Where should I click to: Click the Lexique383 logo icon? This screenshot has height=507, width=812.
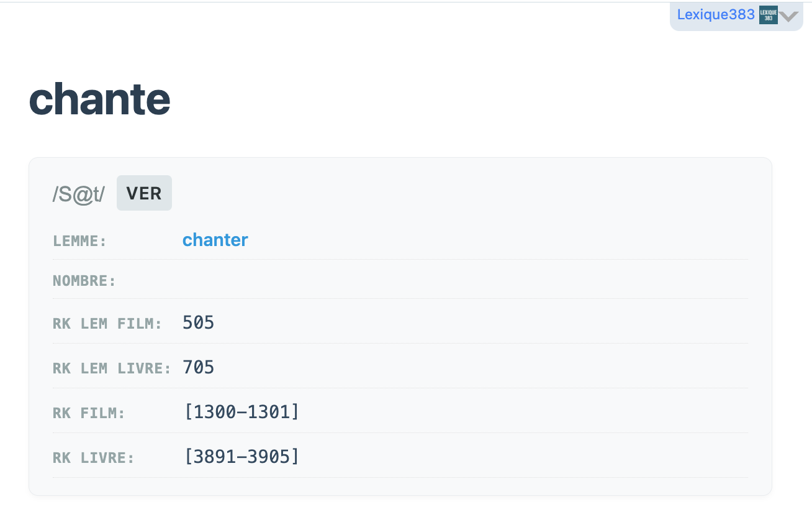(768, 15)
